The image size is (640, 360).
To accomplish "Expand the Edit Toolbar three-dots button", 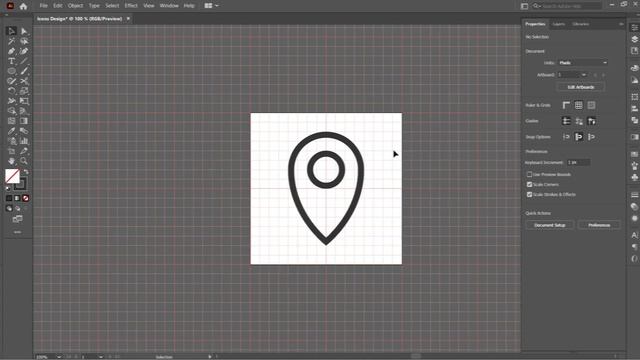I will click(18, 232).
